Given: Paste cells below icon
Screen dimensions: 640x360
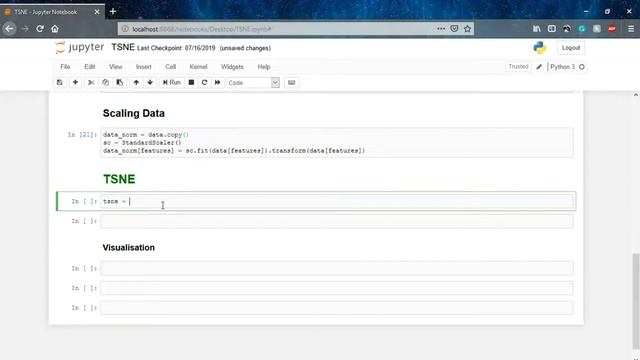Looking at the screenshot, I should [120, 82].
